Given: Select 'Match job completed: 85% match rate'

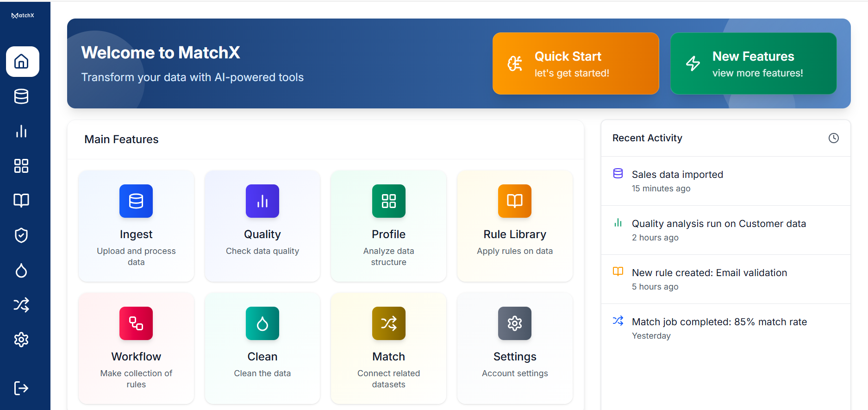Looking at the screenshot, I should 719,322.
